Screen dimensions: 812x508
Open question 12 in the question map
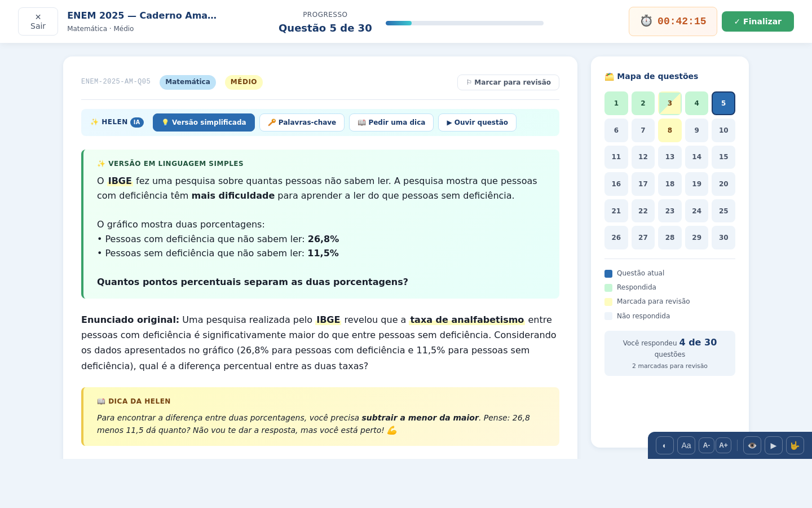tap(643, 157)
